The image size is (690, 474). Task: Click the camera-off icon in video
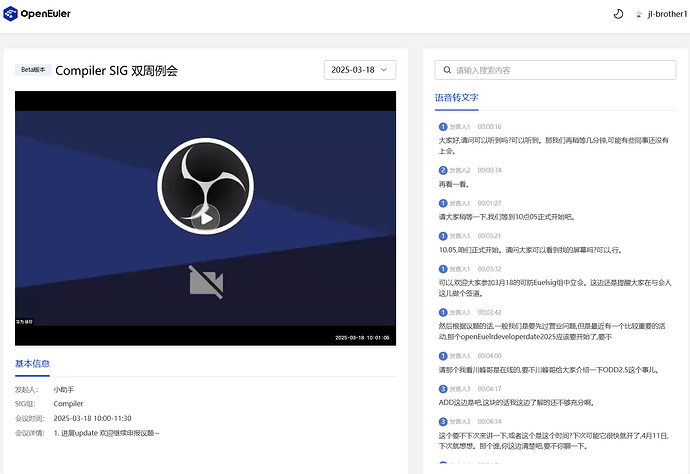(206, 282)
